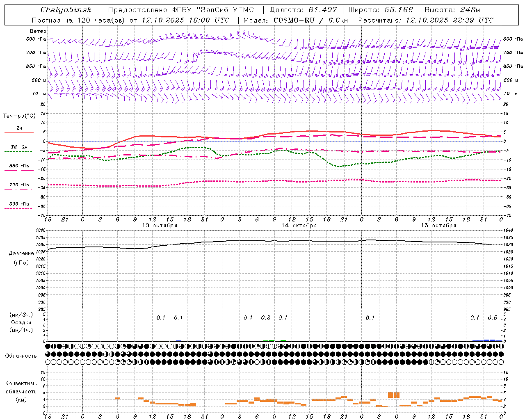The width and height of the screenshot is (525, 420).
Task: Click 'Рассчитано: 12.10.2025 22:39 UTC' timestamp
Action: pyautogui.click(x=426, y=20)
